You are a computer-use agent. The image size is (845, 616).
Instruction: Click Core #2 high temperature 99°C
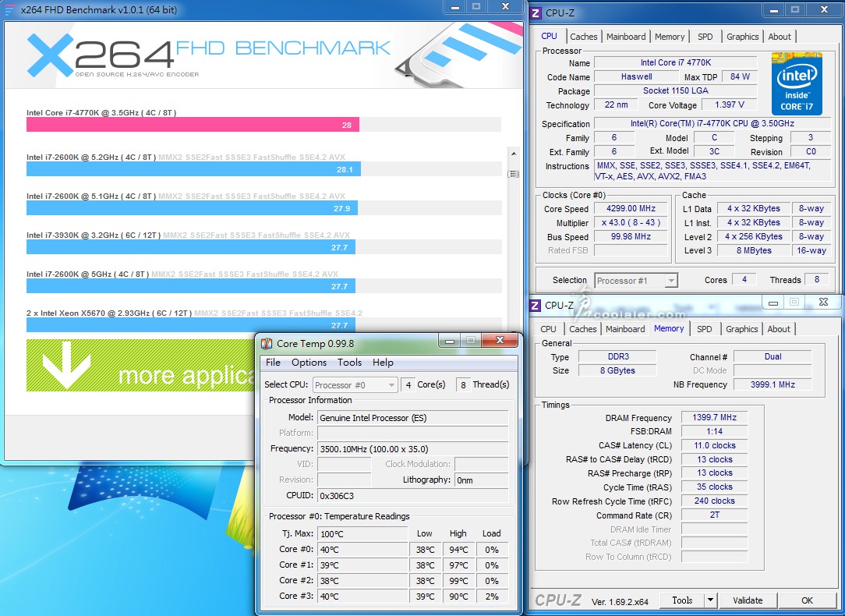tap(458, 581)
